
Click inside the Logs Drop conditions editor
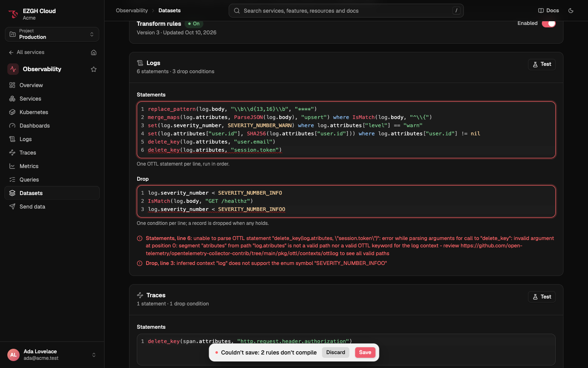tap(346, 201)
